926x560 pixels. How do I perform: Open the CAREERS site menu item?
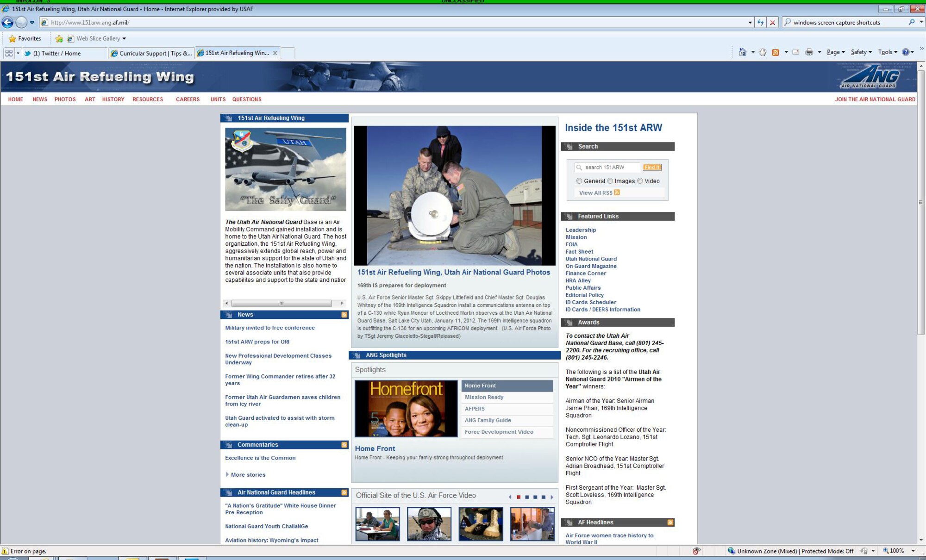(x=188, y=100)
